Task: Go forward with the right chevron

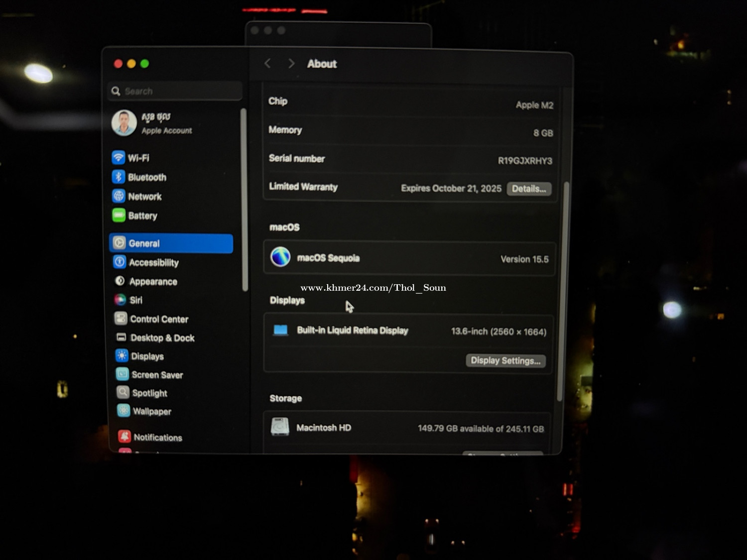Action: (x=291, y=64)
